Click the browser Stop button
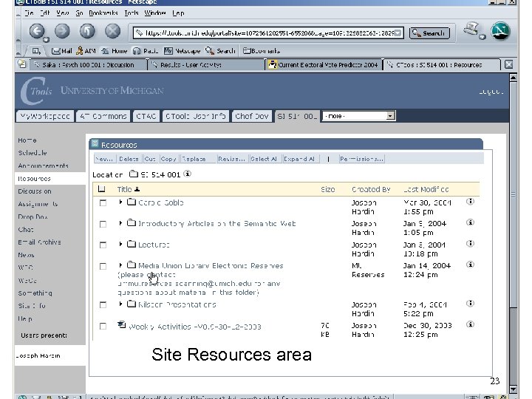This screenshot has width=532, height=399. tap(112, 31)
